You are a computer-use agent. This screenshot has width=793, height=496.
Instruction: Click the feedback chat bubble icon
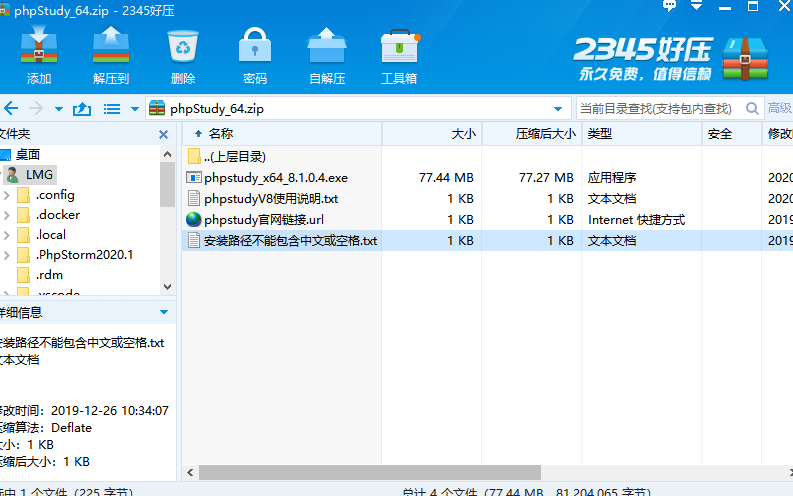(669, 6)
